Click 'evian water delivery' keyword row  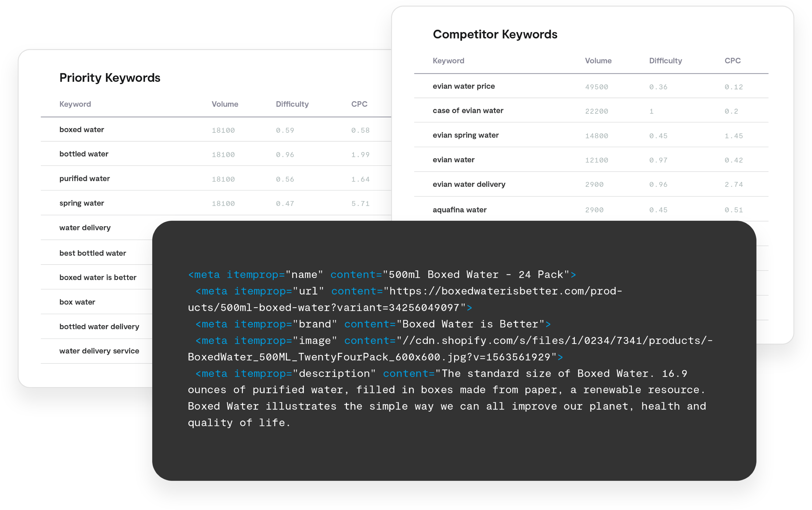click(591, 184)
